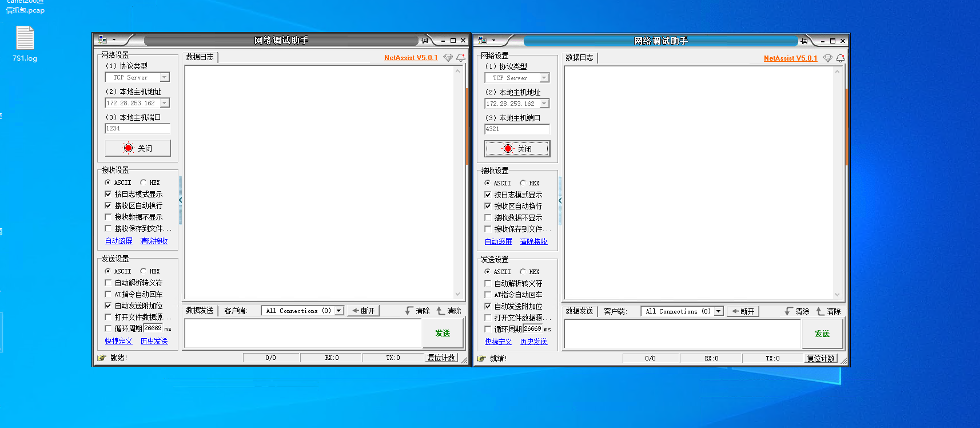Click the NetAssist V5.0.1 link in the right window
The height and width of the screenshot is (428, 980).
coord(790,58)
